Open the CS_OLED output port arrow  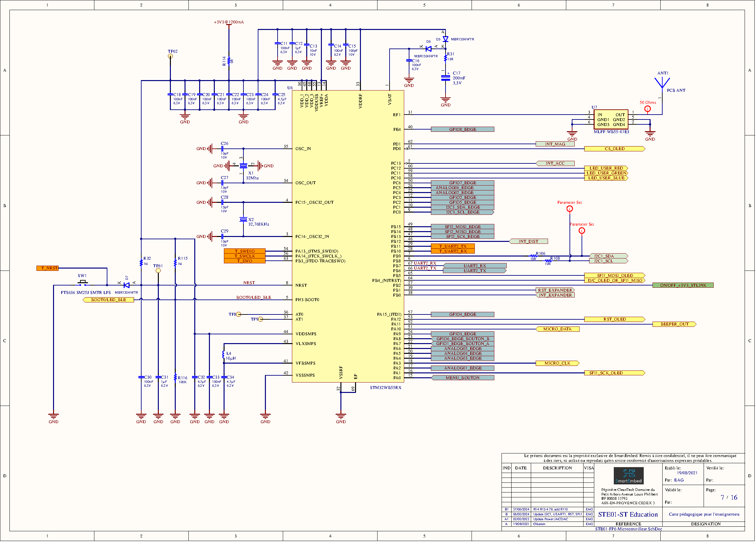tap(615, 149)
